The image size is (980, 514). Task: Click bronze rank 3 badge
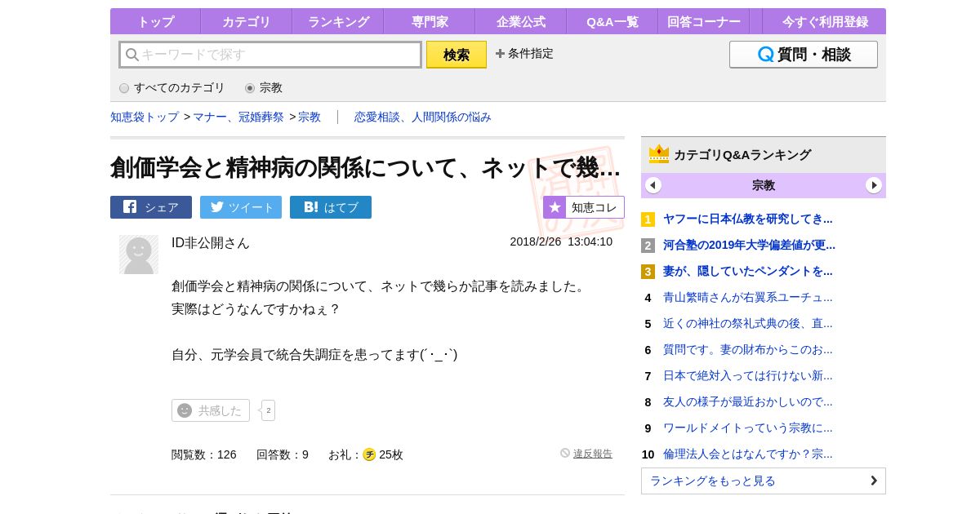[x=648, y=272]
